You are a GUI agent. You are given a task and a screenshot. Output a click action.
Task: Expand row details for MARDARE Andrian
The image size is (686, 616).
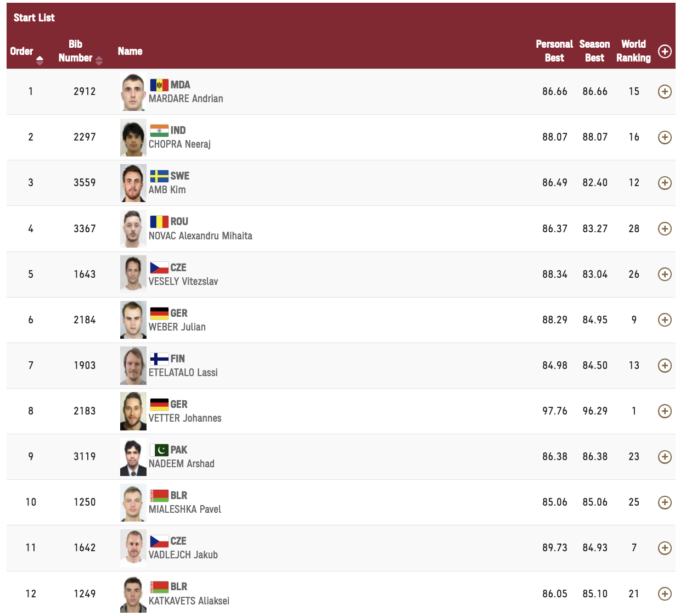click(x=664, y=92)
